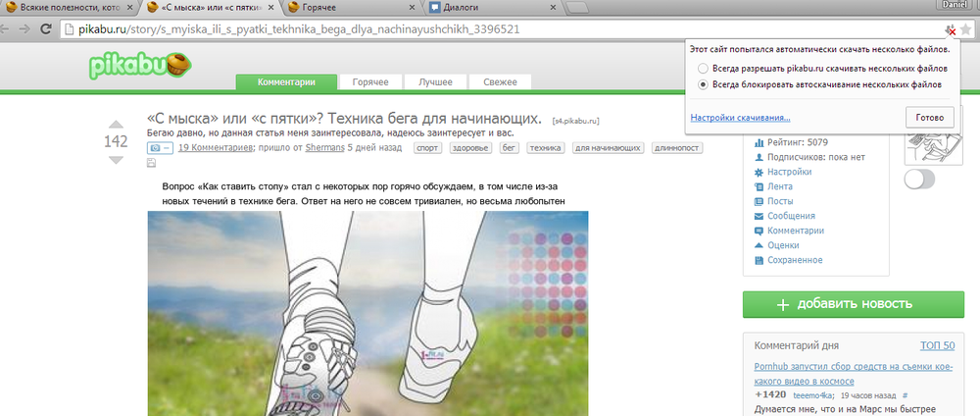The height and width of the screenshot is (416, 980).
Task: Select always allow pikabu.ru multiple downloads
Action: (702, 69)
